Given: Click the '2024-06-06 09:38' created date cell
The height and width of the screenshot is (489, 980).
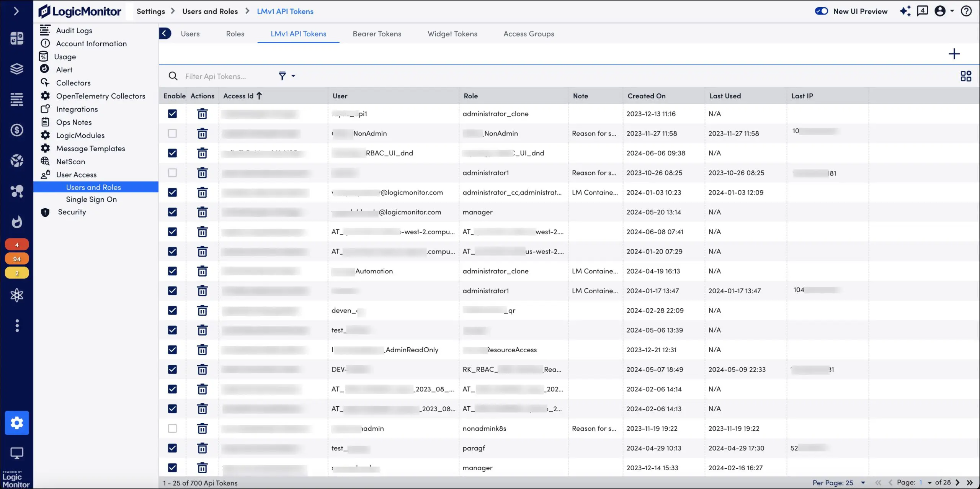Looking at the screenshot, I should 656,153.
